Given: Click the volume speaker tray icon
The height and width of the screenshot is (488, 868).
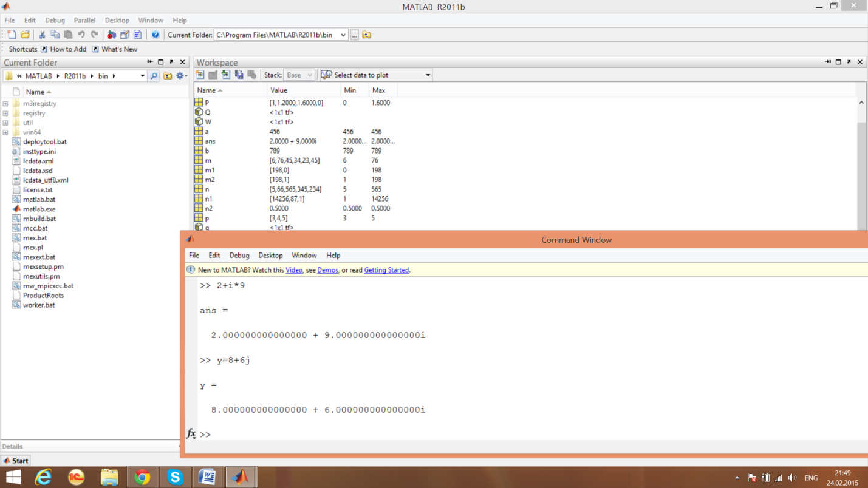Looking at the screenshot, I should (x=792, y=478).
